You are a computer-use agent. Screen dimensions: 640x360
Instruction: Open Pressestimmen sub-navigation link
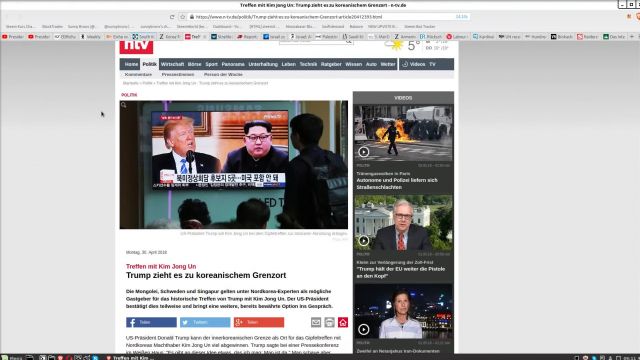tap(178, 75)
